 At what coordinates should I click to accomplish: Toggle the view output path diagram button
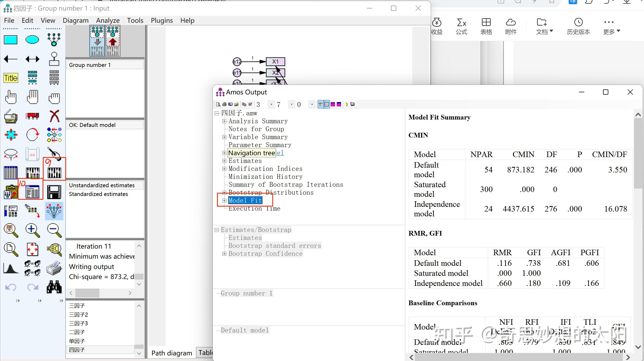point(113,41)
